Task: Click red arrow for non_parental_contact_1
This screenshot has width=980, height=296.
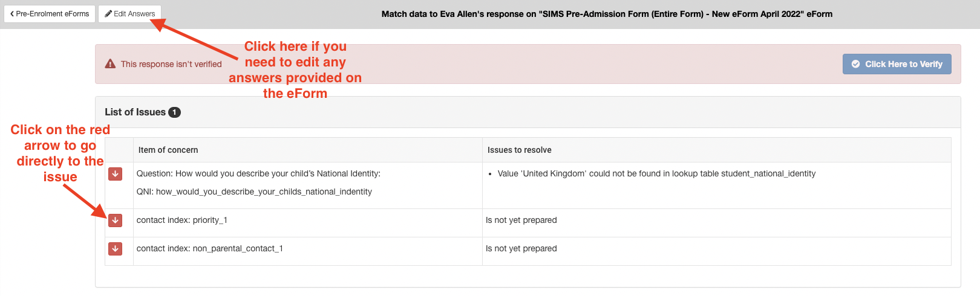Action: tap(115, 249)
